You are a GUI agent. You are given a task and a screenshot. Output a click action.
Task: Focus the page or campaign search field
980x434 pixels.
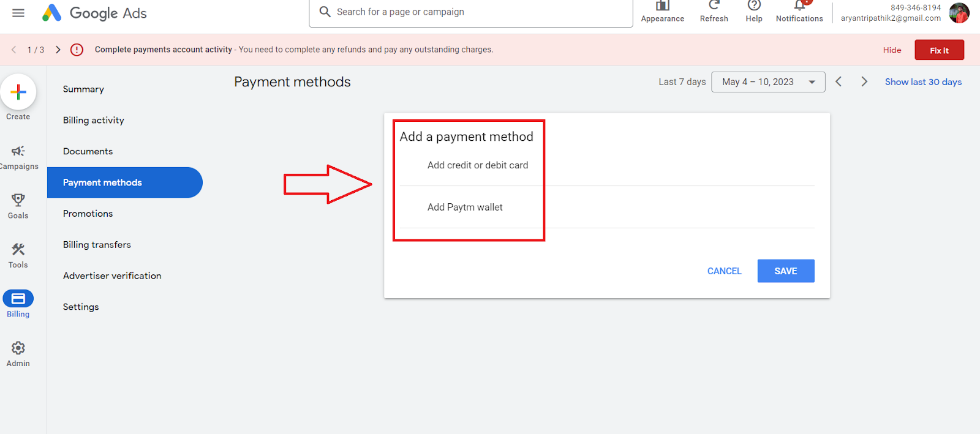coord(471,12)
